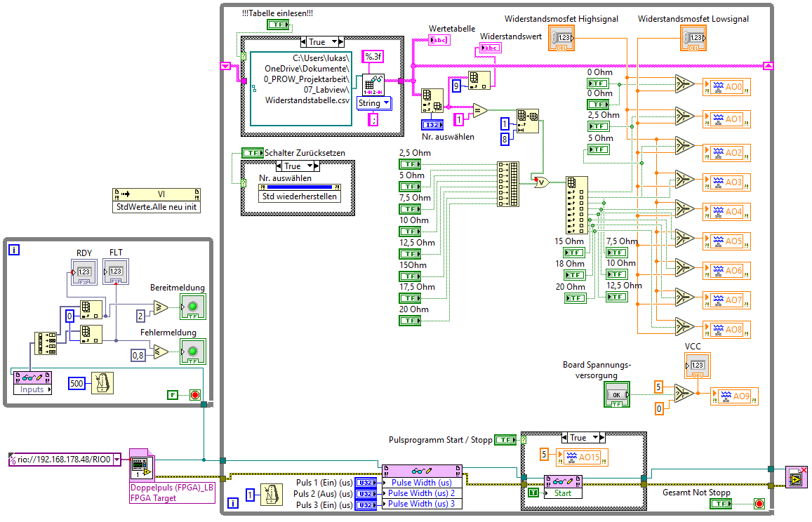
Task: Toggle the 18 Ohm boolean terminal
Action: [575, 275]
